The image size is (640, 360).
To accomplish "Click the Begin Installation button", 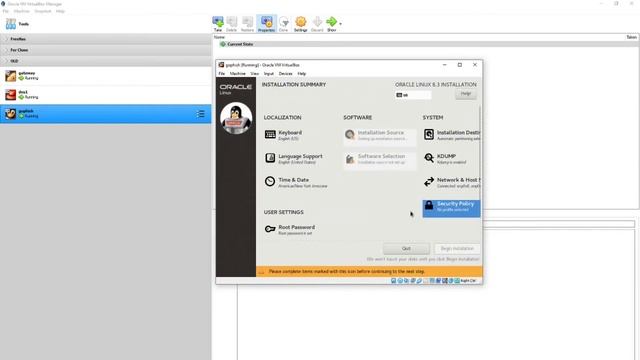I will (x=457, y=249).
